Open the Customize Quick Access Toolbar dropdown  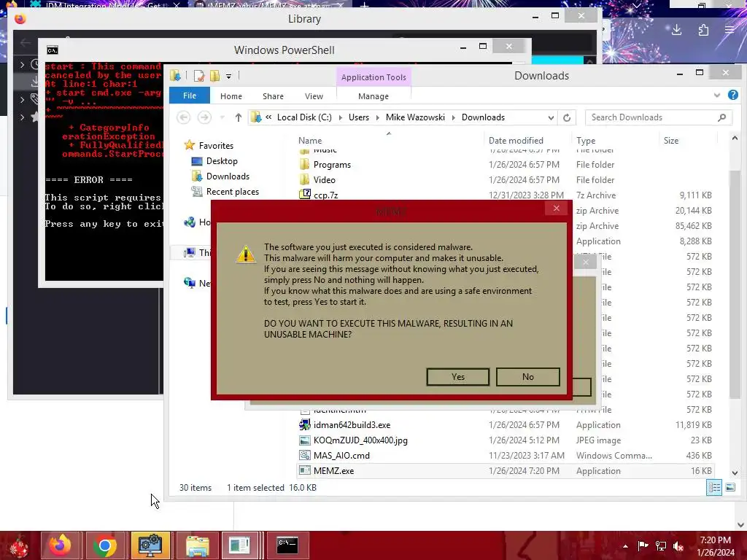228,76
